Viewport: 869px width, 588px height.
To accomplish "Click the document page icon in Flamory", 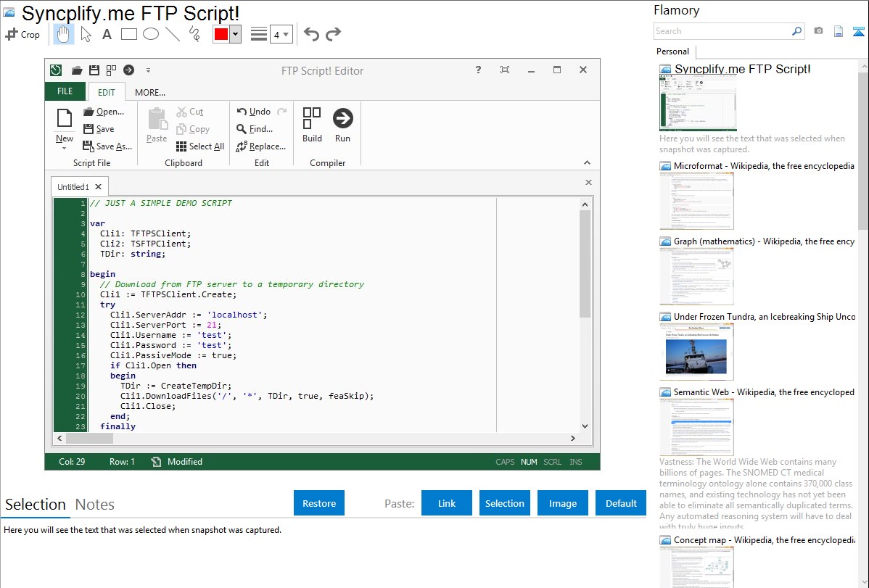I will tap(839, 31).
